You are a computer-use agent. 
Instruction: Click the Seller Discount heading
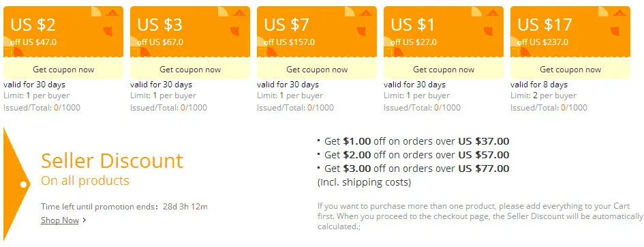112,160
